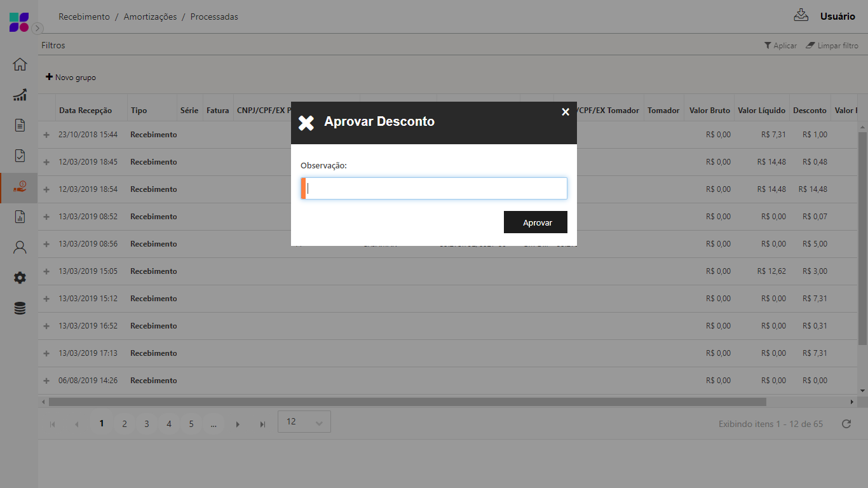The width and height of the screenshot is (868, 488).
Task: Go to page 3 in pagination
Action: (146, 424)
